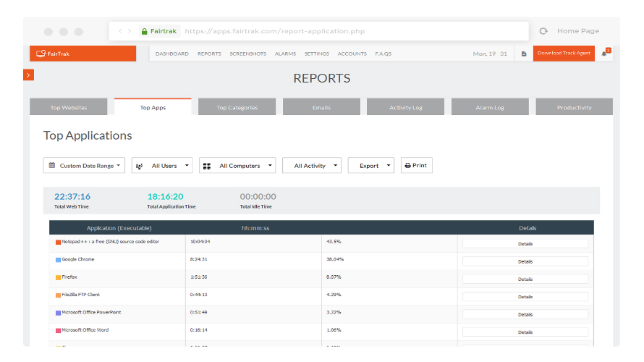The height and width of the screenshot is (362, 644).
Task: Open Details for Notepad++ row
Action: [525, 244]
